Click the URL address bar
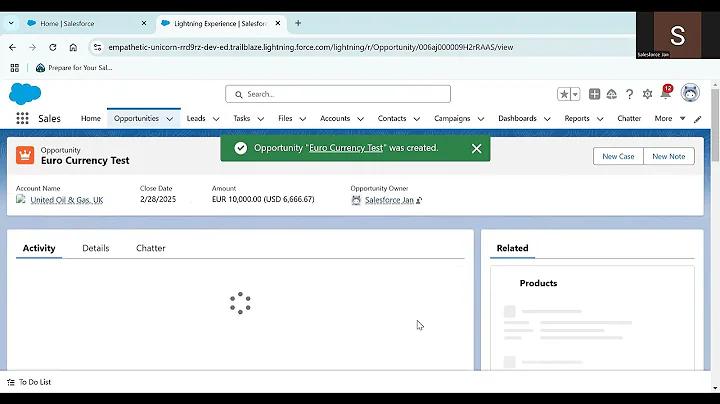 [x=310, y=47]
